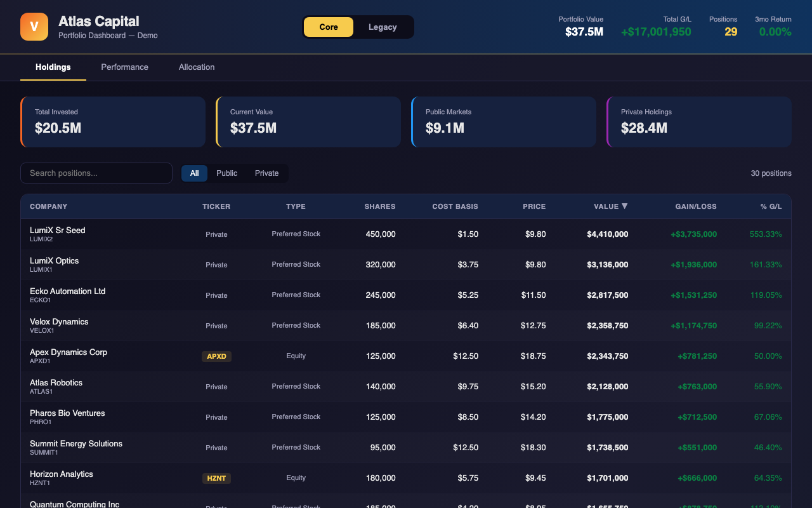Sort by COMPANY column header
The image size is (812, 508).
point(49,206)
